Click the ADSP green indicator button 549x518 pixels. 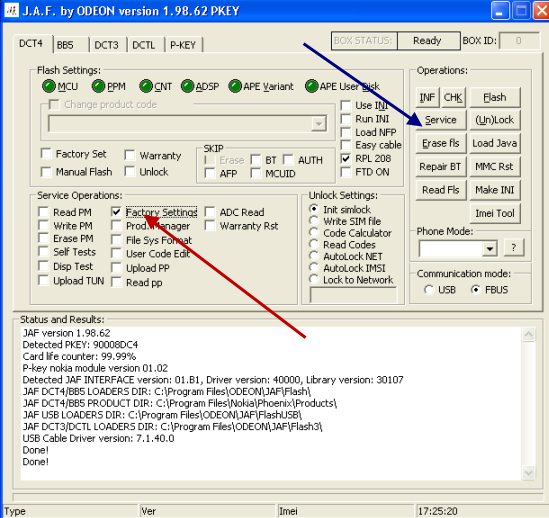(x=188, y=86)
